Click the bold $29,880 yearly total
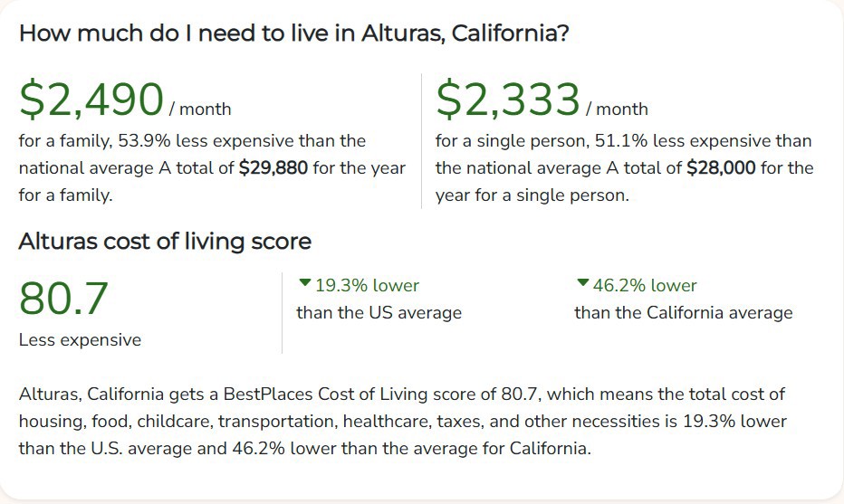The width and height of the screenshot is (844, 504). pyautogui.click(x=273, y=168)
